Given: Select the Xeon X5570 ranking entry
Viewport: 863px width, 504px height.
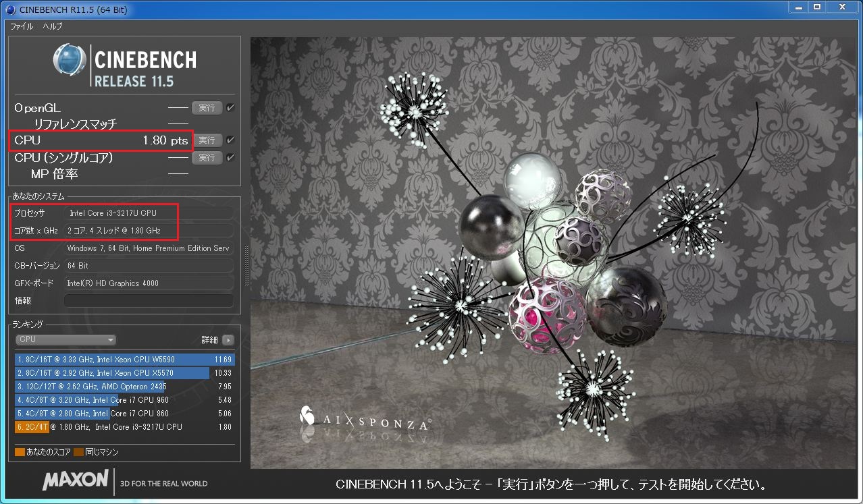Looking at the screenshot, I should pyautogui.click(x=124, y=373).
